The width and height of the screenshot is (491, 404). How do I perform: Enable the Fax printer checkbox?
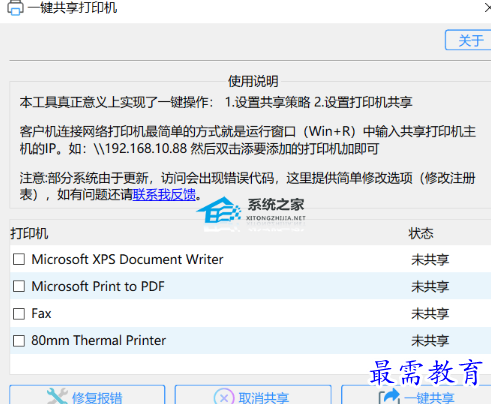tap(19, 314)
